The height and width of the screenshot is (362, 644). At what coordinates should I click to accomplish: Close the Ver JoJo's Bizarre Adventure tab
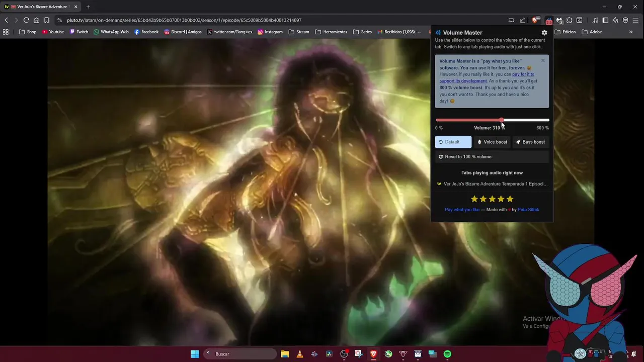[x=76, y=7]
